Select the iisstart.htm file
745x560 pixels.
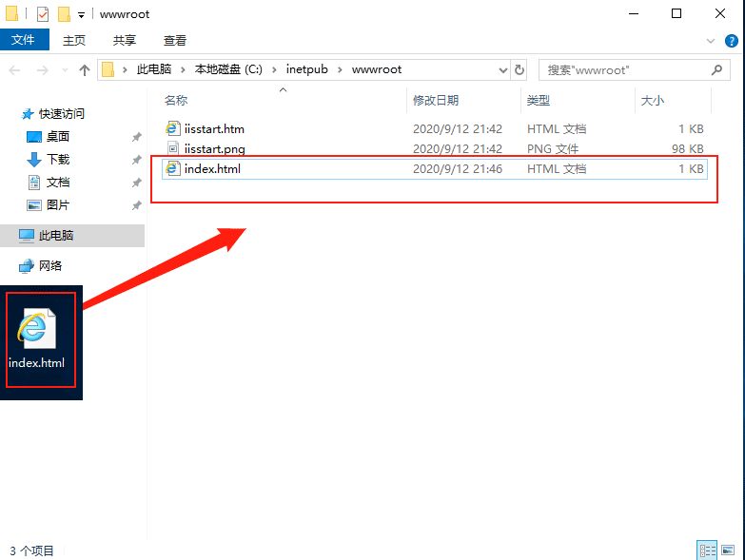[434, 129]
